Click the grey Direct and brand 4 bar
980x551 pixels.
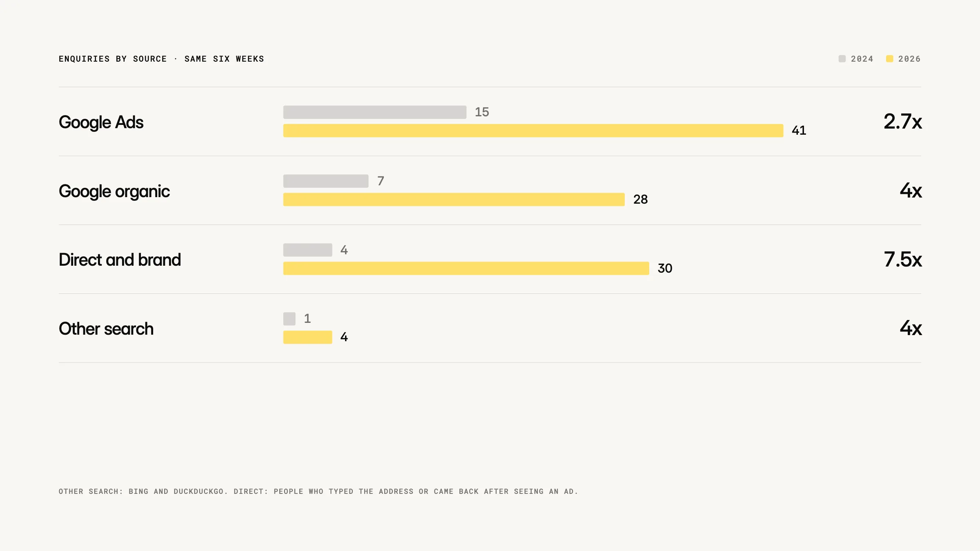pyautogui.click(x=308, y=250)
